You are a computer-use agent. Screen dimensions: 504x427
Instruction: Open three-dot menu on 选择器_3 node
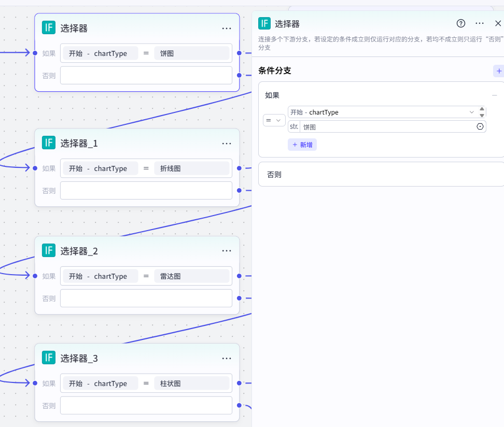point(227,359)
